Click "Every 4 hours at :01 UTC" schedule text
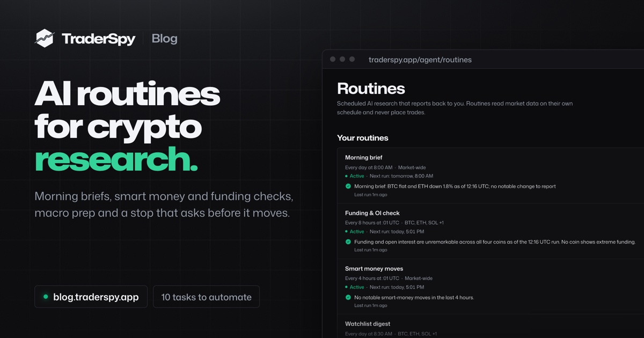Viewport: 644px width, 338px height. coord(372,278)
